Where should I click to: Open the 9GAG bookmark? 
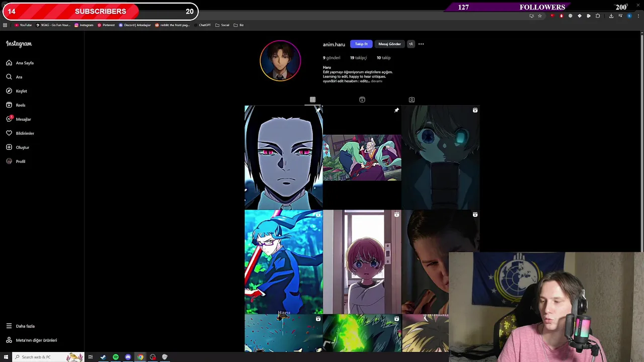(x=53, y=25)
